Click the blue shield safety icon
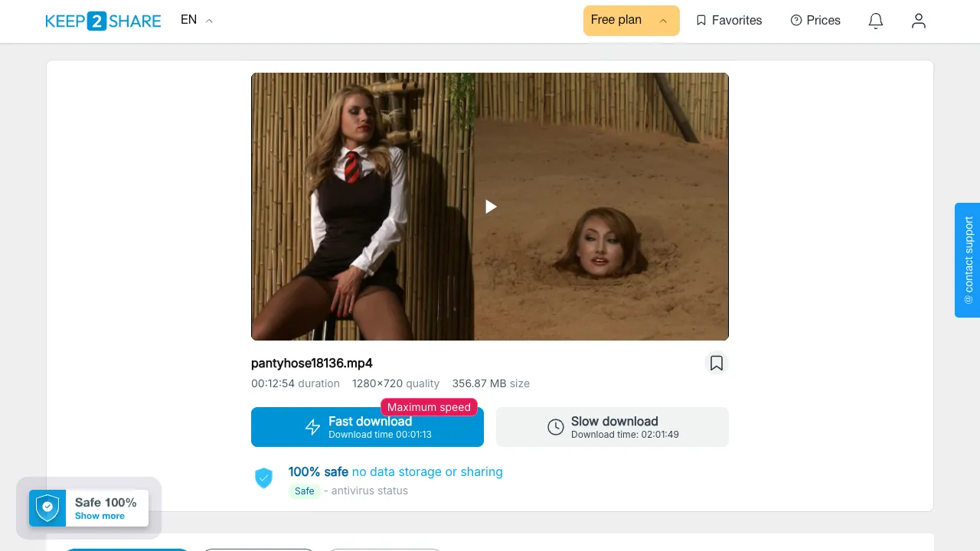980x551 pixels. (x=263, y=478)
